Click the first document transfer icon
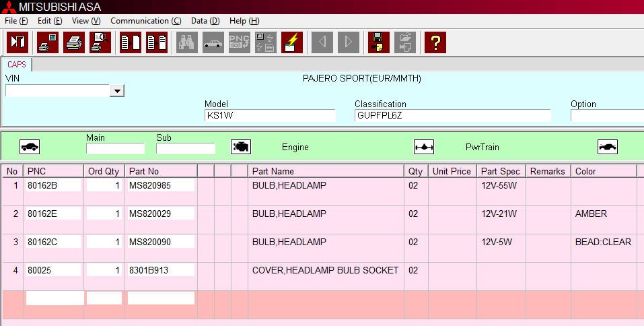Image resolution: width=644 pixels, height=326 pixels. point(131,42)
